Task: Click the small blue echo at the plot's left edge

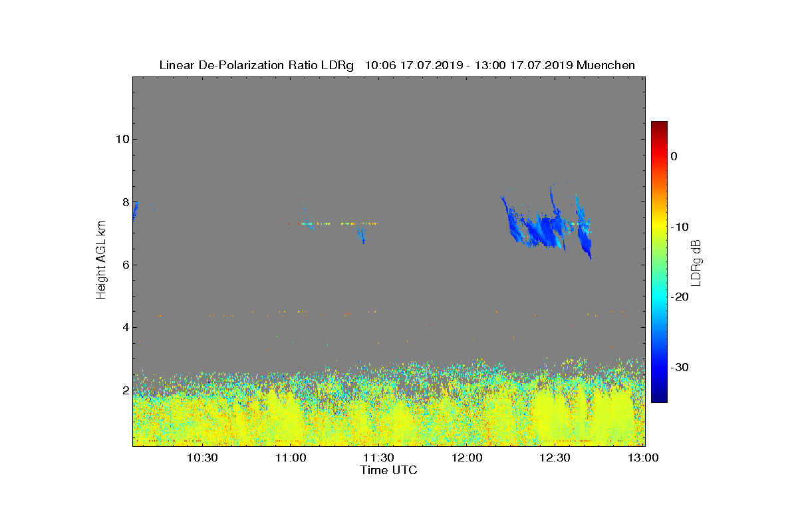Action: tap(135, 211)
